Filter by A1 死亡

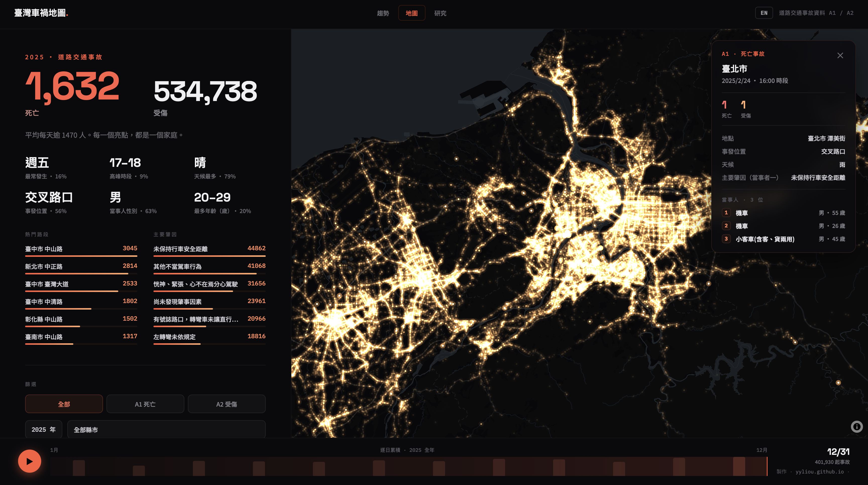tap(145, 404)
